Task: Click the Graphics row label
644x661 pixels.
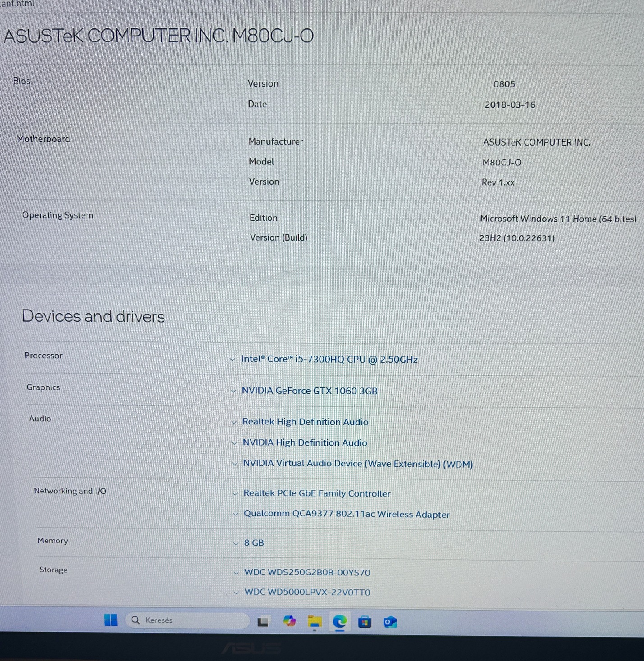Action: click(x=43, y=387)
